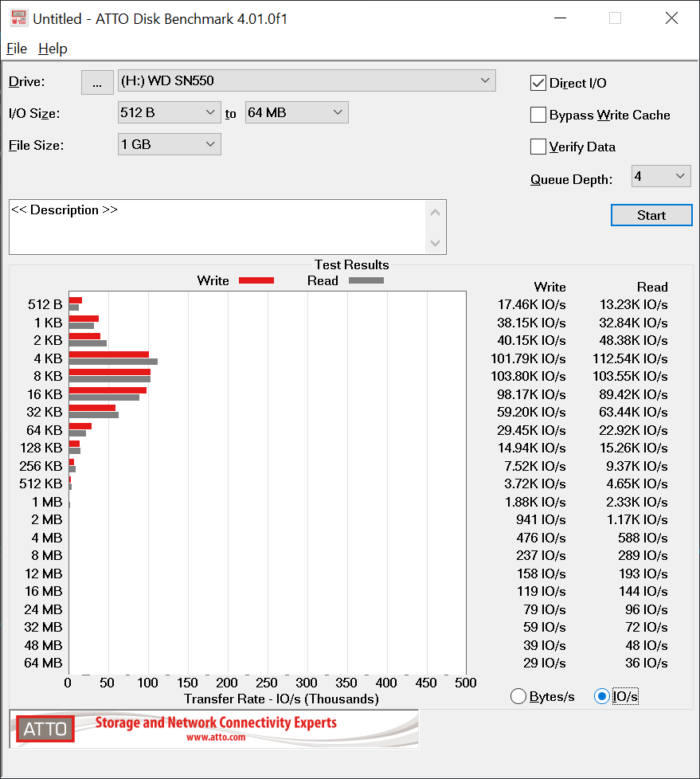Click the 512 B row label in chart
The width and height of the screenshot is (700, 779).
[45, 304]
